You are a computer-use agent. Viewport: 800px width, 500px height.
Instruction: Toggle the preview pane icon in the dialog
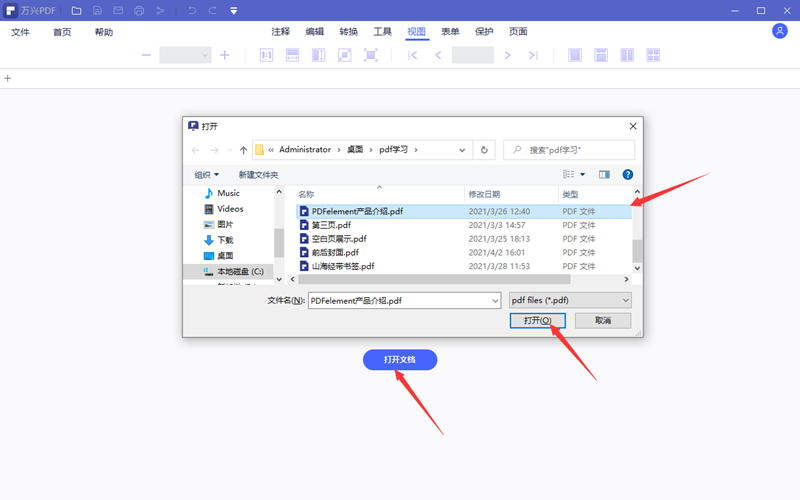[604, 175]
